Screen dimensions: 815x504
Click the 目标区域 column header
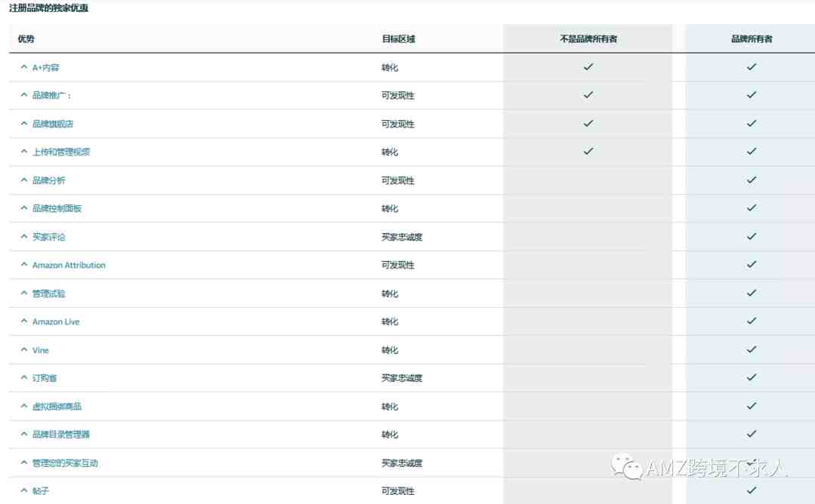(x=398, y=39)
